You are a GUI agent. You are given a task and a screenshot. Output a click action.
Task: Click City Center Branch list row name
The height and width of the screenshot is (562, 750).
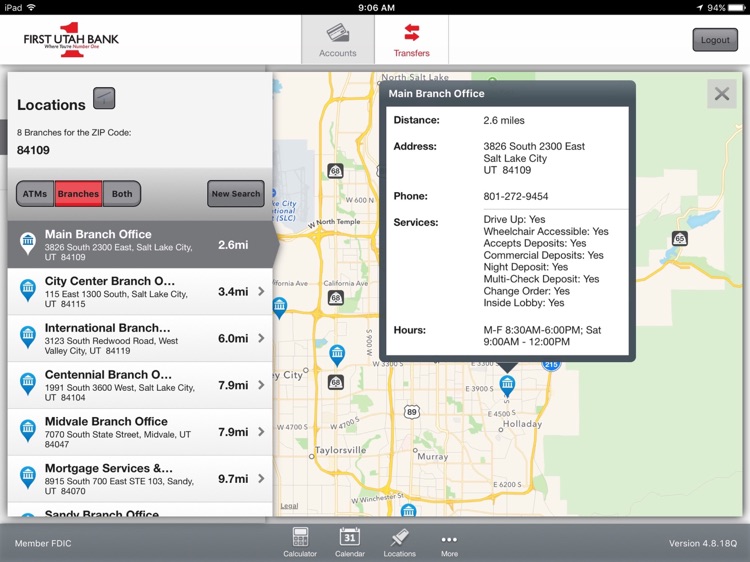pyautogui.click(x=110, y=281)
